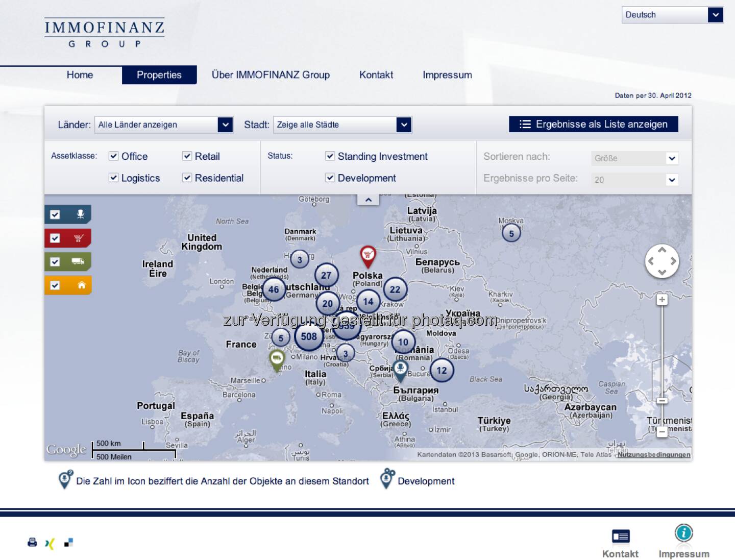Click the cluster marker showing 27
Image resolution: width=735 pixels, height=560 pixels.
(x=326, y=275)
